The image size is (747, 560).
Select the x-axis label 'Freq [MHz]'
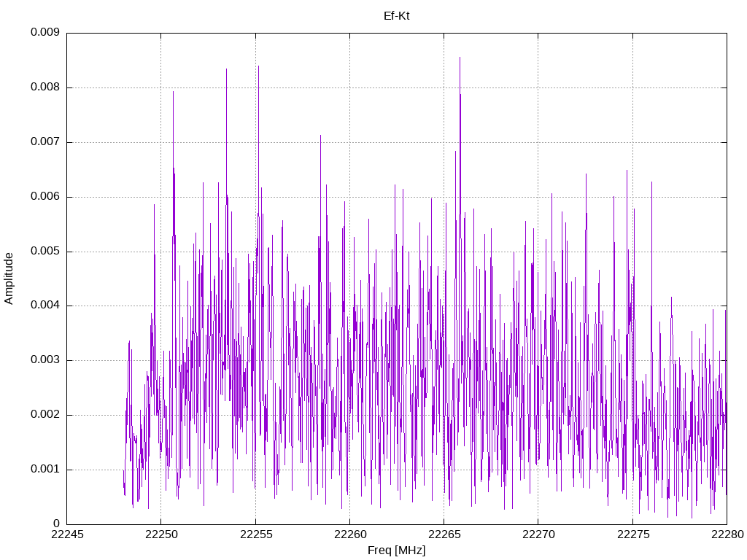click(396, 551)
